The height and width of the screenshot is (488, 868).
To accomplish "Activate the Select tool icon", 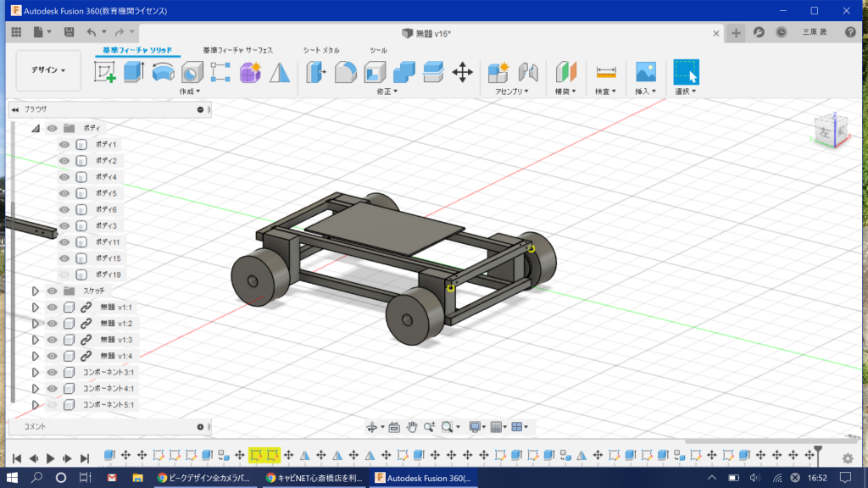I will [x=686, y=72].
